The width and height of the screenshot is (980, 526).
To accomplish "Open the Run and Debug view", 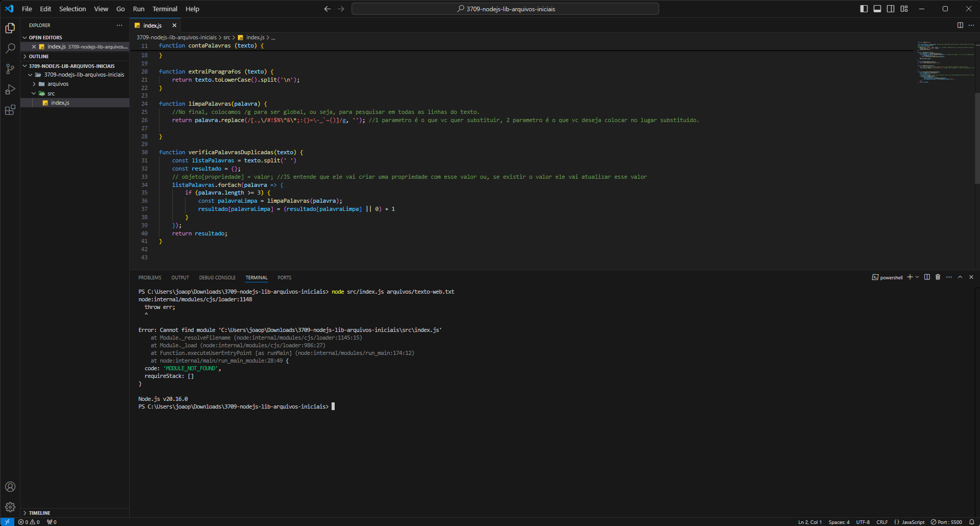I will pos(10,89).
